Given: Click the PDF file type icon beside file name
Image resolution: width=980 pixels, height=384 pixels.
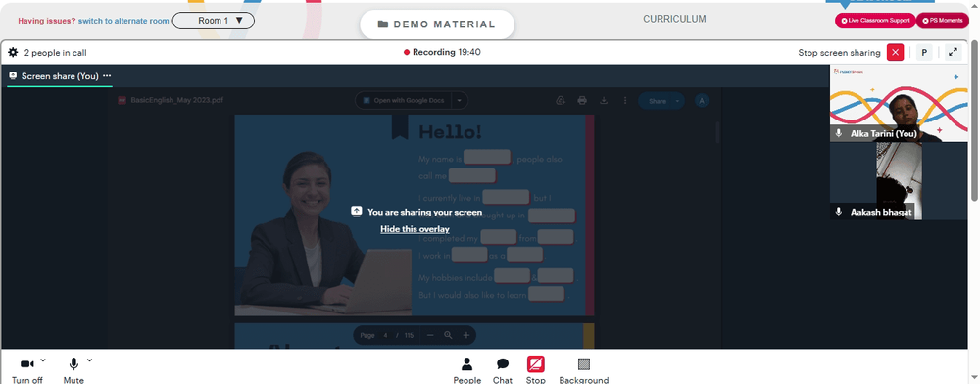Looking at the screenshot, I should [122, 100].
